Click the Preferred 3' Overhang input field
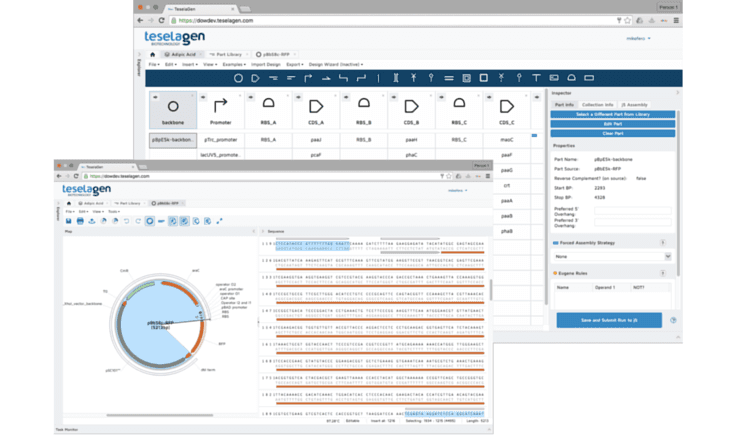Image resolution: width=736 pixels, height=436 pixels. point(632,222)
